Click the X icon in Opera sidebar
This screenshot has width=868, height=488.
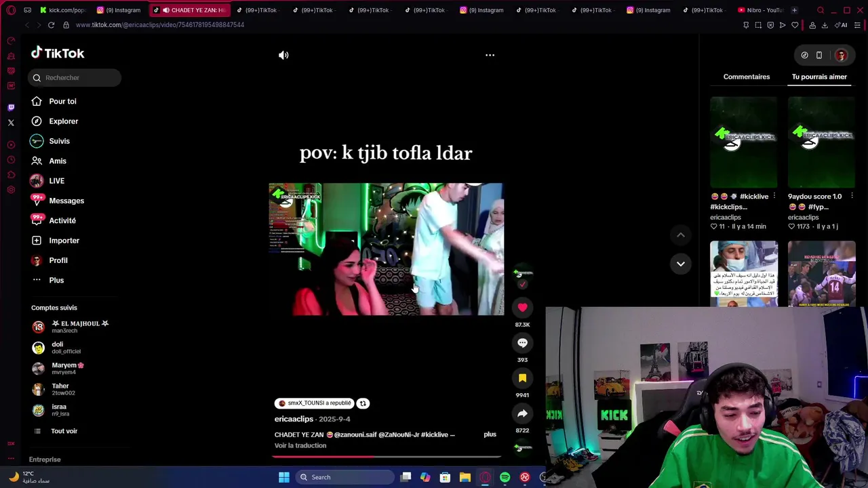[x=11, y=123]
